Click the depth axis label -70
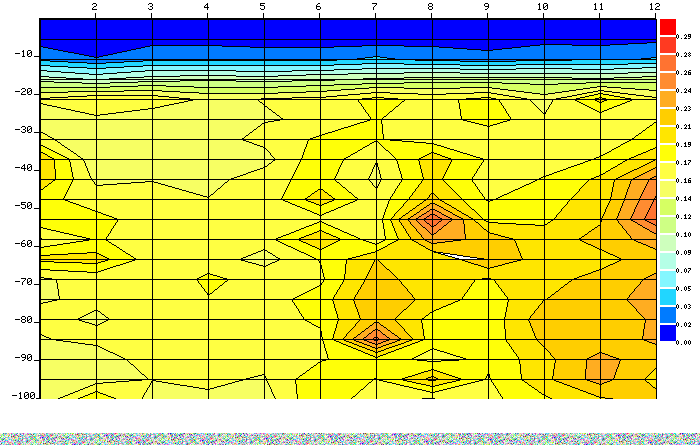The width and height of the screenshot is (700, 445). 24,282
